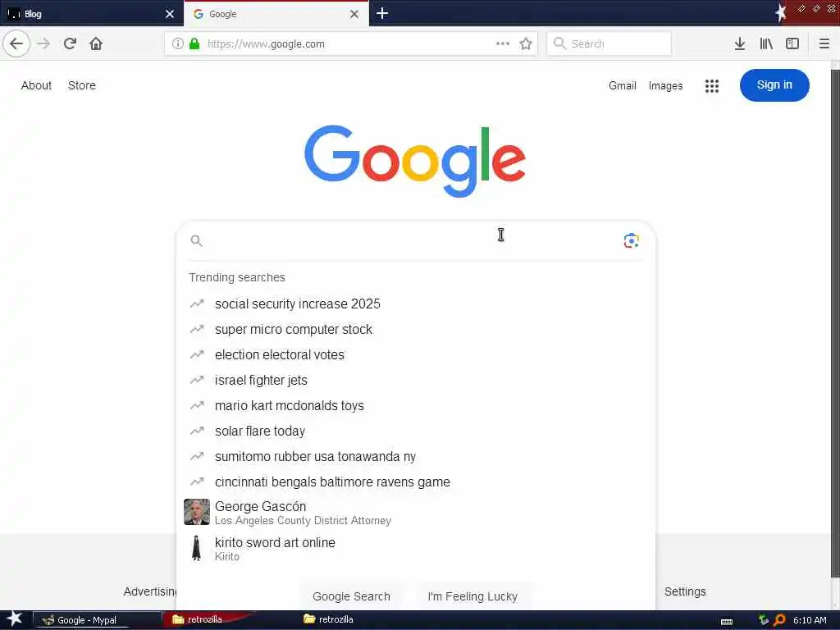The width and height of the screenshot is (840, 630).
Task: Click the browser toolbar Search field
Action: click(609, 44)
